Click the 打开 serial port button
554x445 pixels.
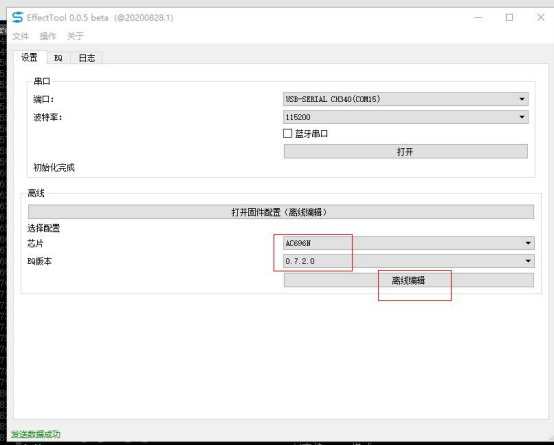[406, 152]
